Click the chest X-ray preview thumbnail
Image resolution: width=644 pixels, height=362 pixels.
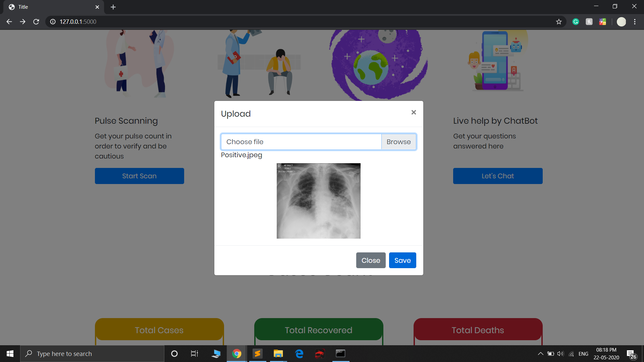click(x=318, y=201)
